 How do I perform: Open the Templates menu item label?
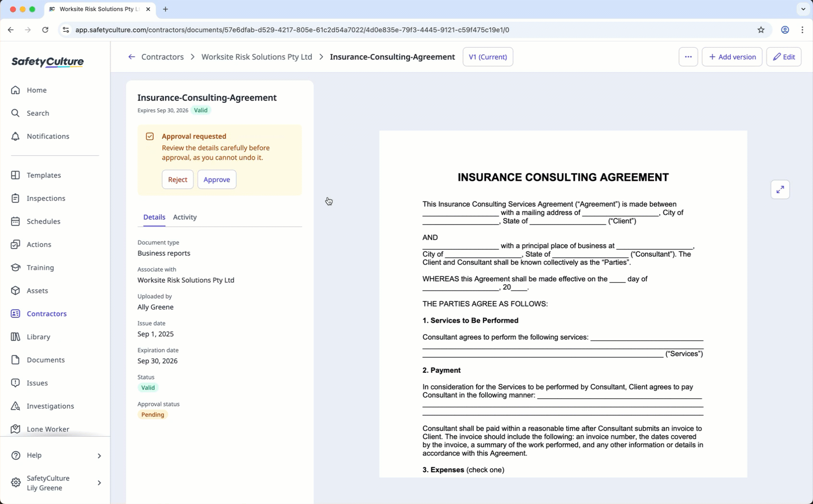[x=44, y=175]
